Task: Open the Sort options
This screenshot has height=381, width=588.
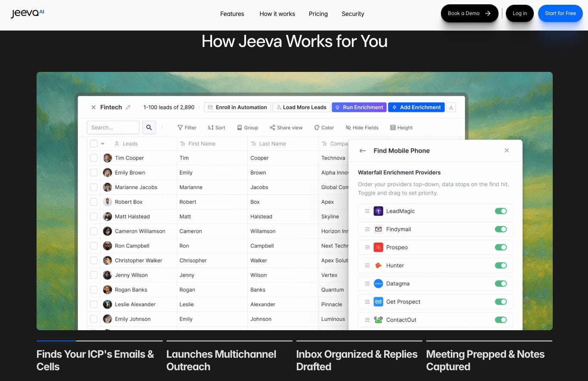Action: tap(216, 127)
